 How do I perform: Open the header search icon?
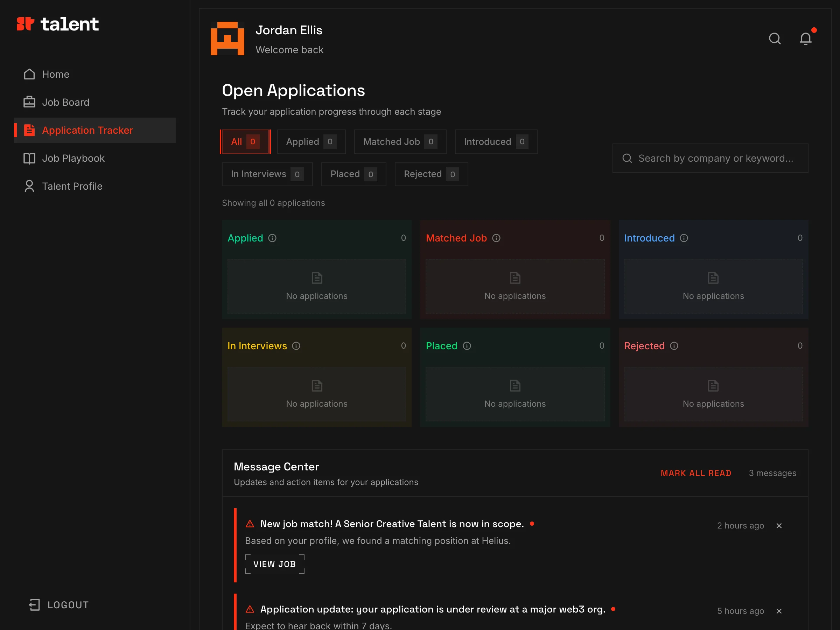click(775, 38)
